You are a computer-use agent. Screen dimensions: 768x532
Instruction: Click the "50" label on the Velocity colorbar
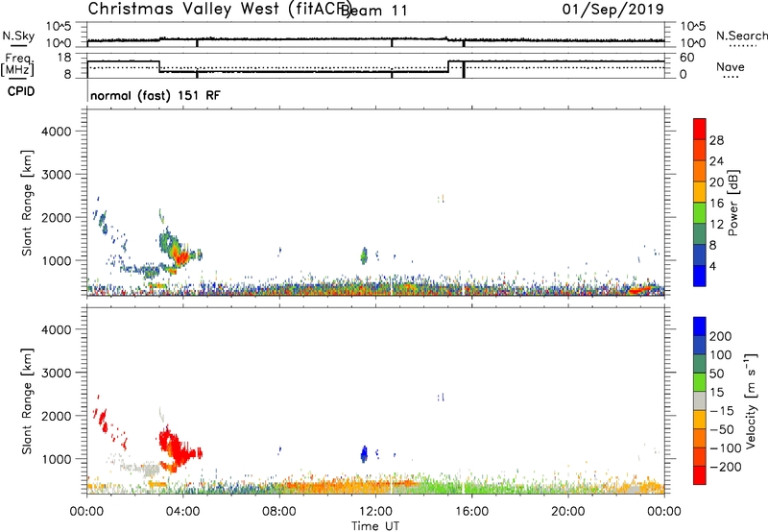pos(716,374)
